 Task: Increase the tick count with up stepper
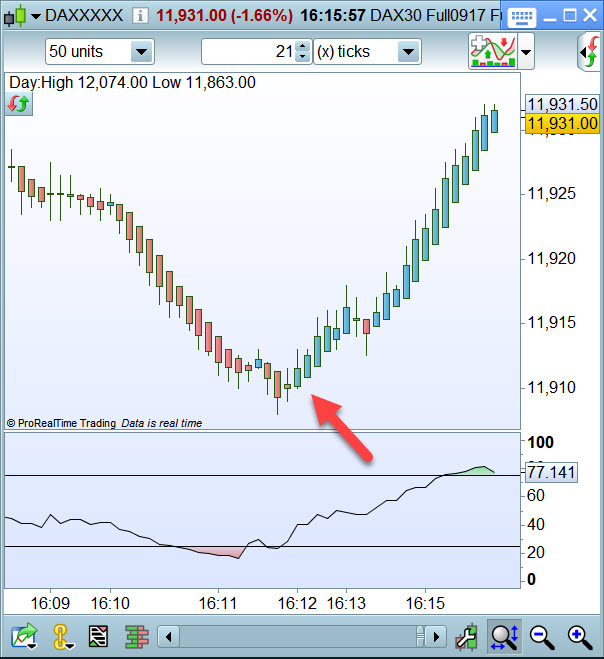click(303, 46)
